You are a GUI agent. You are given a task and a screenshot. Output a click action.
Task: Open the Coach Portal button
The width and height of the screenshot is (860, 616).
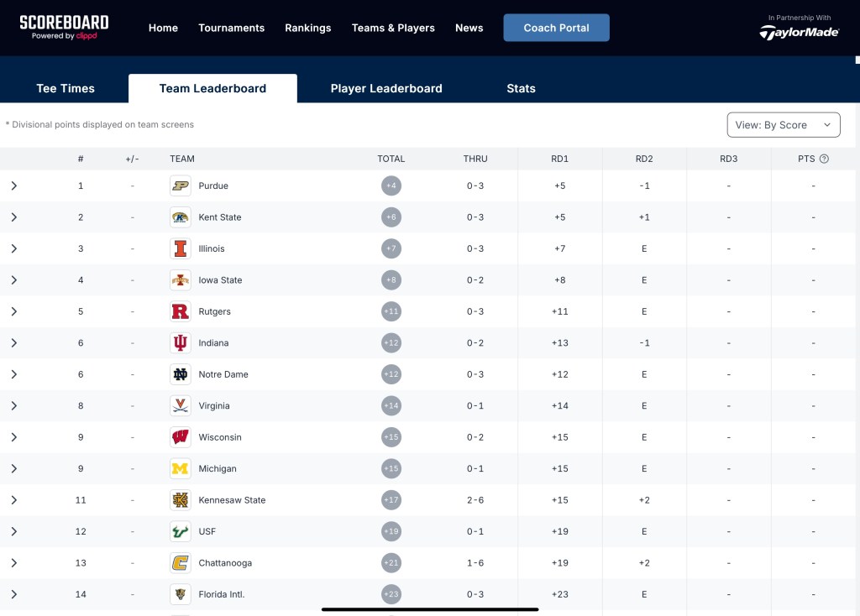556,28
